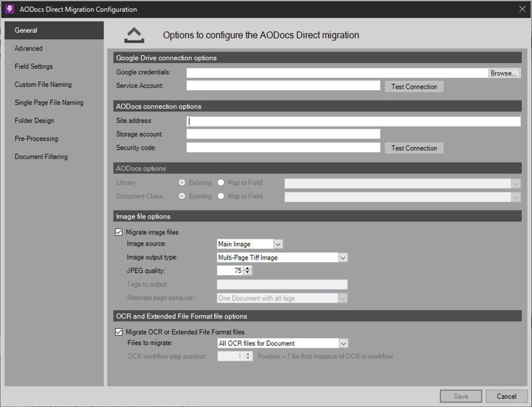Image resolution: width=532 pixels, height=407 pixels.
Task: Test the Google Drive connection
Action: point(414,86)
